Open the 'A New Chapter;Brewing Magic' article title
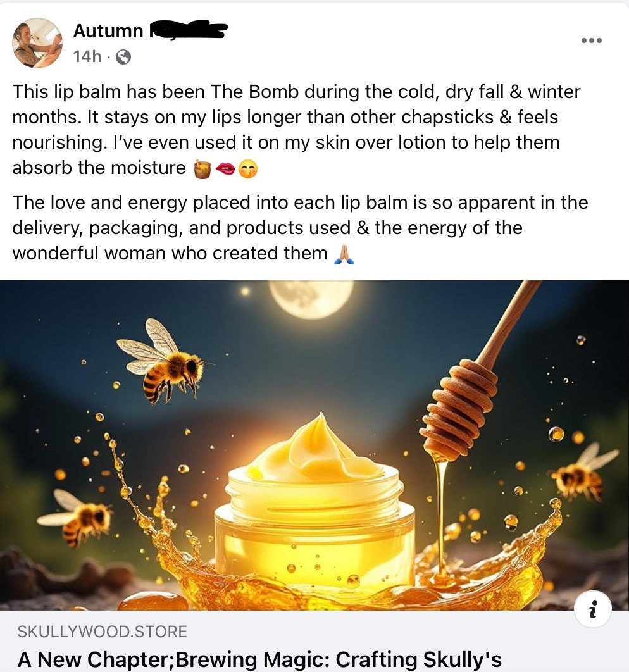Viewport: 629px width, 672px height. pyautogui.click(x=259, y=659)
